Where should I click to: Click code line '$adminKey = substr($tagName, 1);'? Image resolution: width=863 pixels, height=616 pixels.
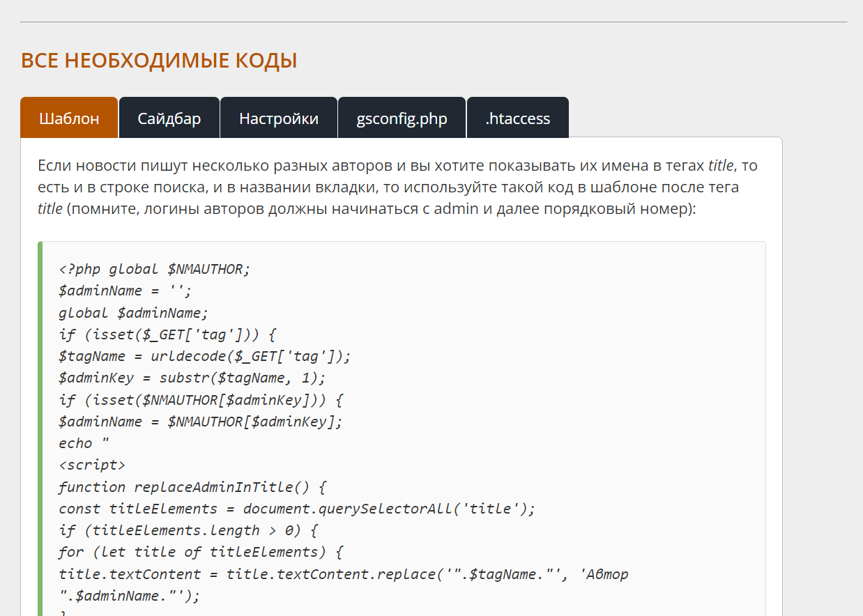[x=192, y=378]
